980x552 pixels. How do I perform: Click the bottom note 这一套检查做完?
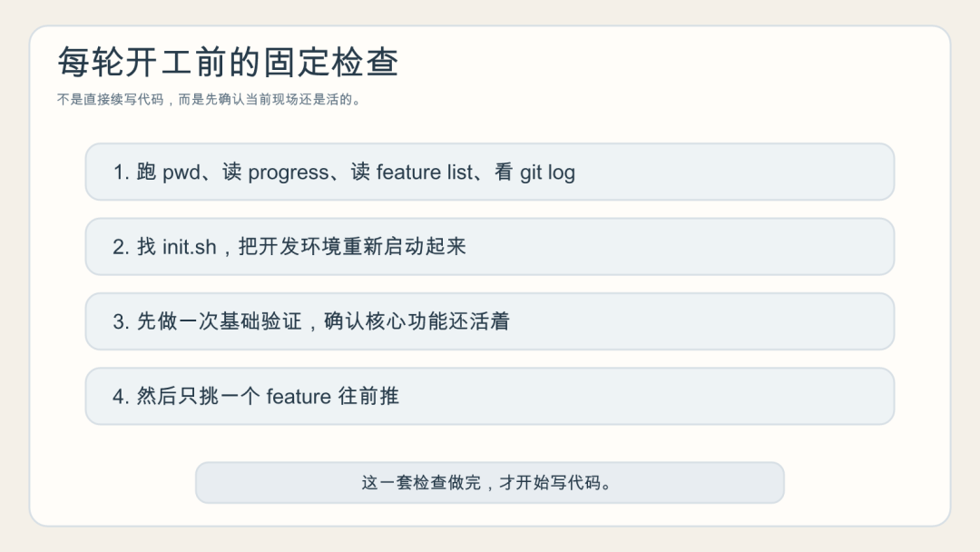[490, 483]
